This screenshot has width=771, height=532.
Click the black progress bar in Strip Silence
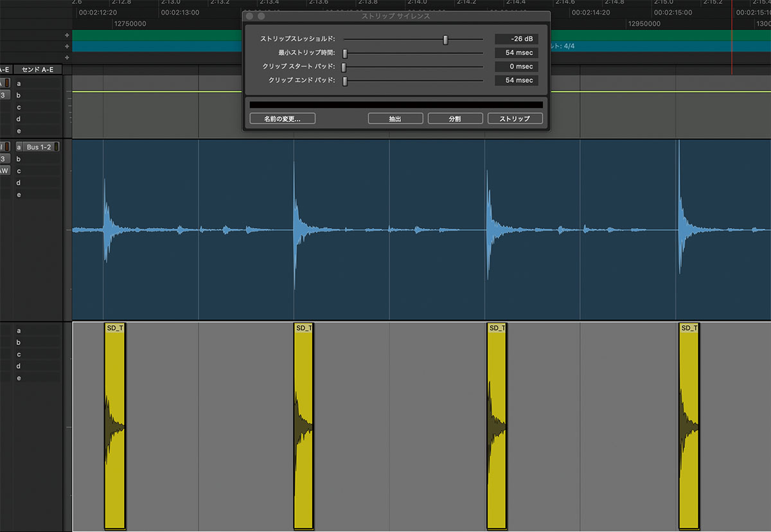(396, 105)
